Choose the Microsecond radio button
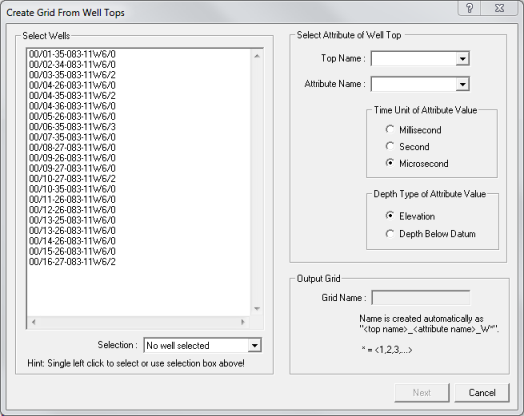524x416 pixels. tap(390, 163)
